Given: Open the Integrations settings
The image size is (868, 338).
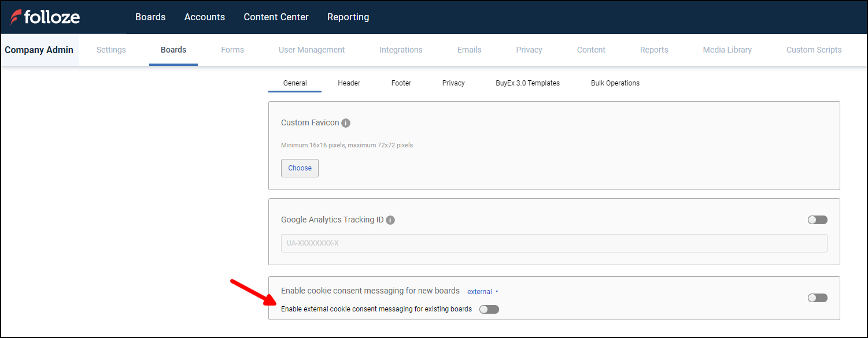Looking at the screenshot, I should [x=401, y=50].
